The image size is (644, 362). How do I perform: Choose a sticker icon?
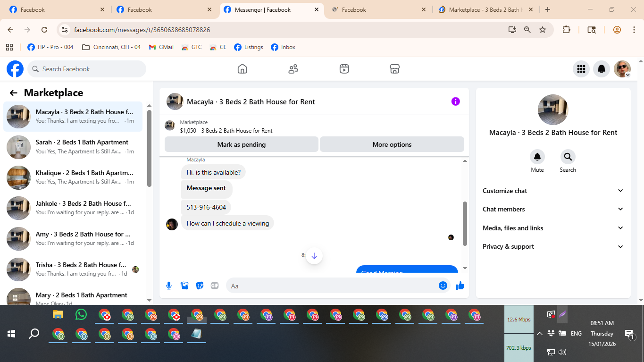click(200, 286)
